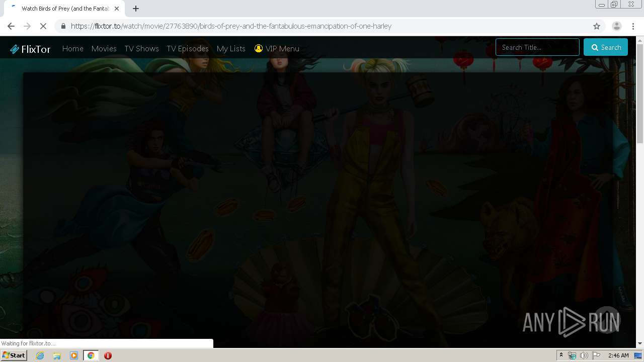Click the teal Search button
This screenshot has width=644, height=362.
[606, 47]
